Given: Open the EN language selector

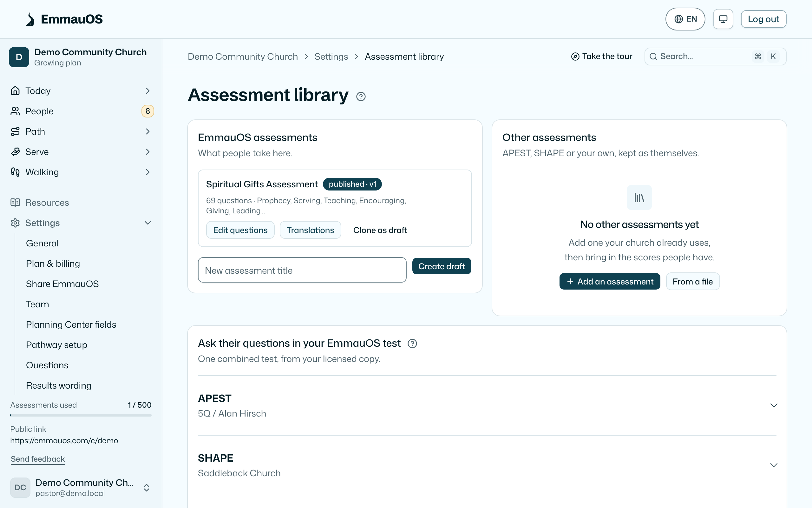Looking at the screenshot, I should tap(685, 19).
